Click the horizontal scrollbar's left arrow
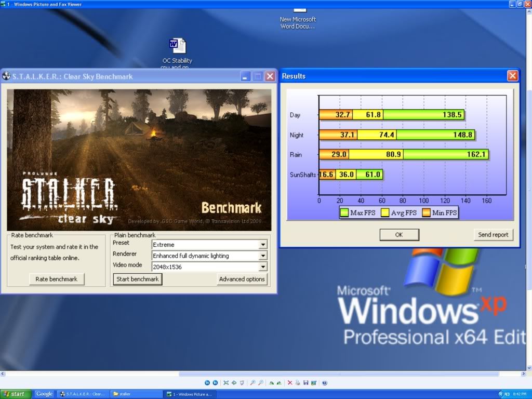532x399 pixels. coord(3,374)
